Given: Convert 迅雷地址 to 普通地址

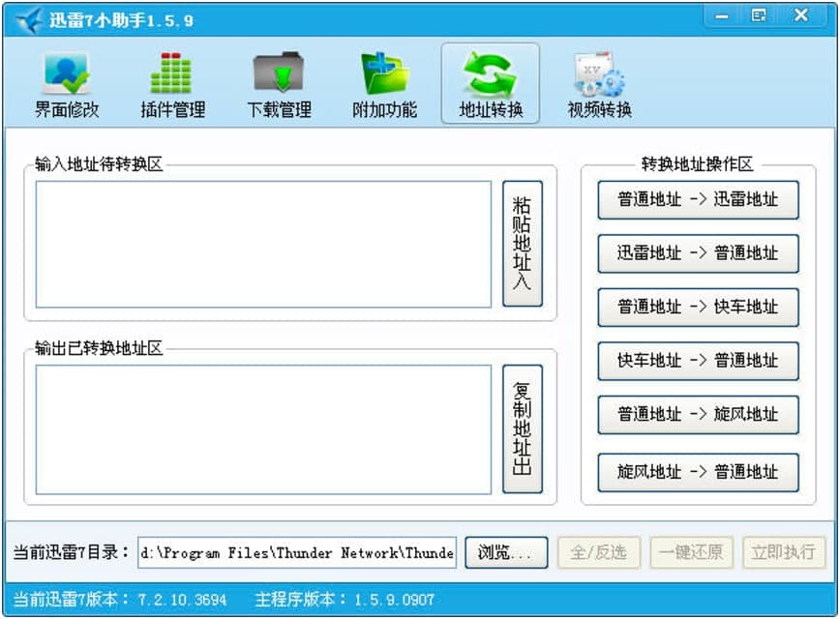Looking at the screenshot, I should click(698, 253).
